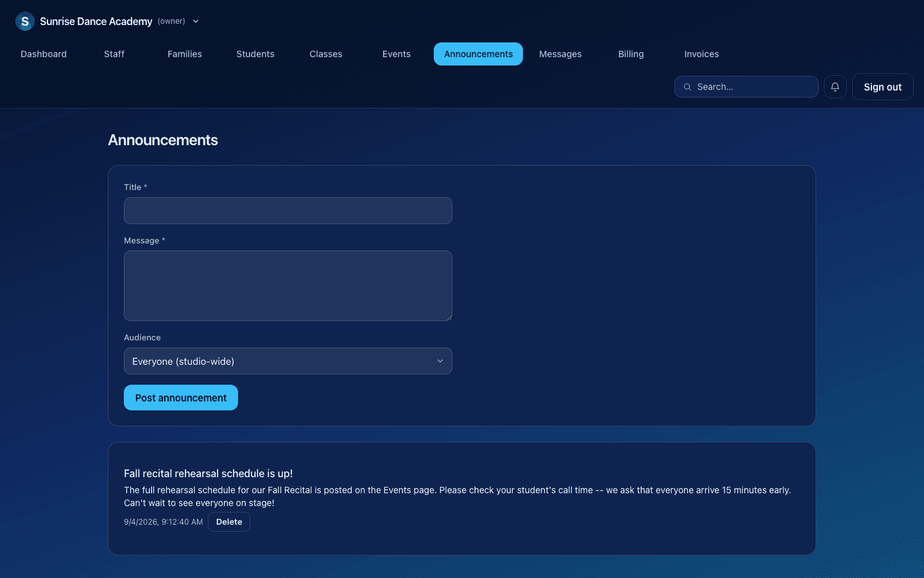Click the Sign out button

(882, 87)
